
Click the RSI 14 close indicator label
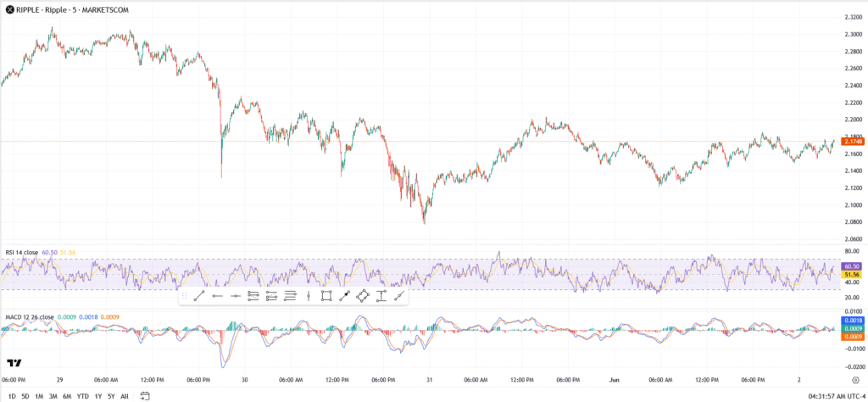[x=20, y=252]
